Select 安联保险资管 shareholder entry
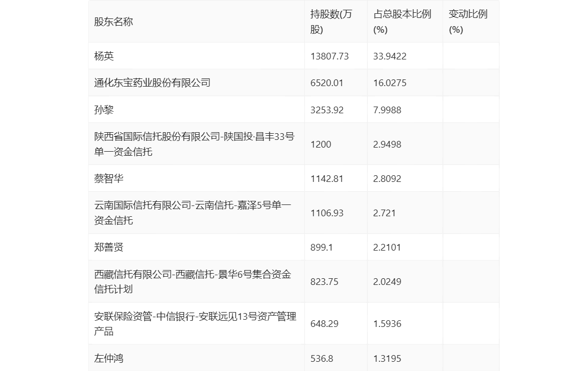588x371 pixels. pos(195,324)
